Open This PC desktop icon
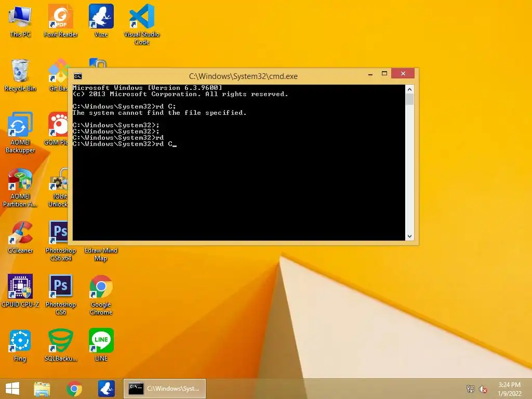 tap(20, 21)
